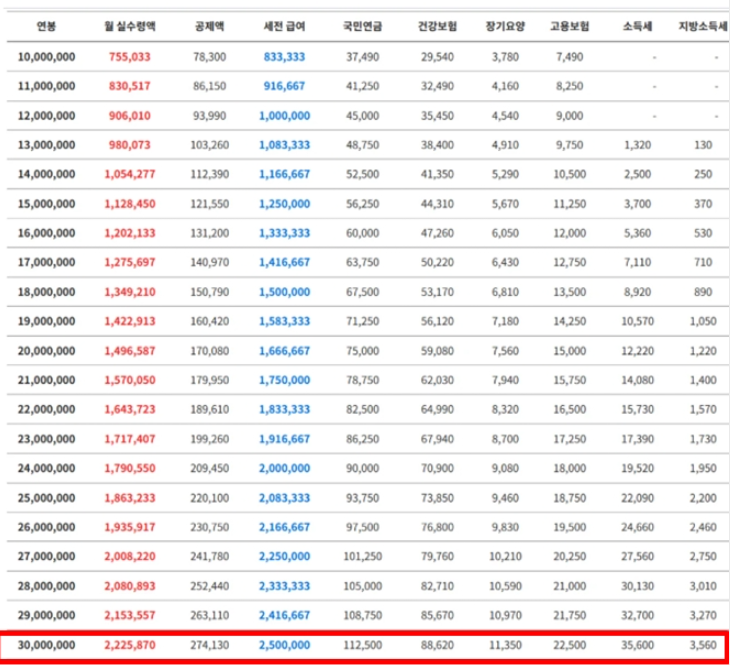Click the 230,750 deduction cell
730x665 pixels.
click(x=210, y=527)
